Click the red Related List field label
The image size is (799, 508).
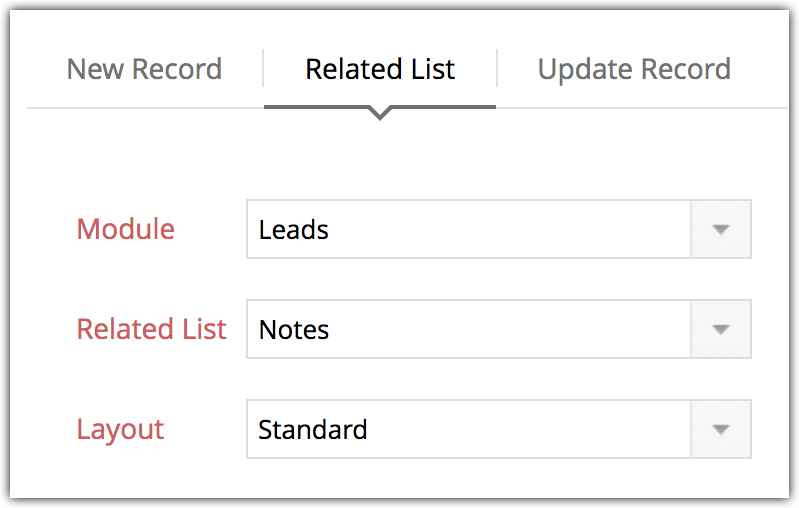coord(152,329)
